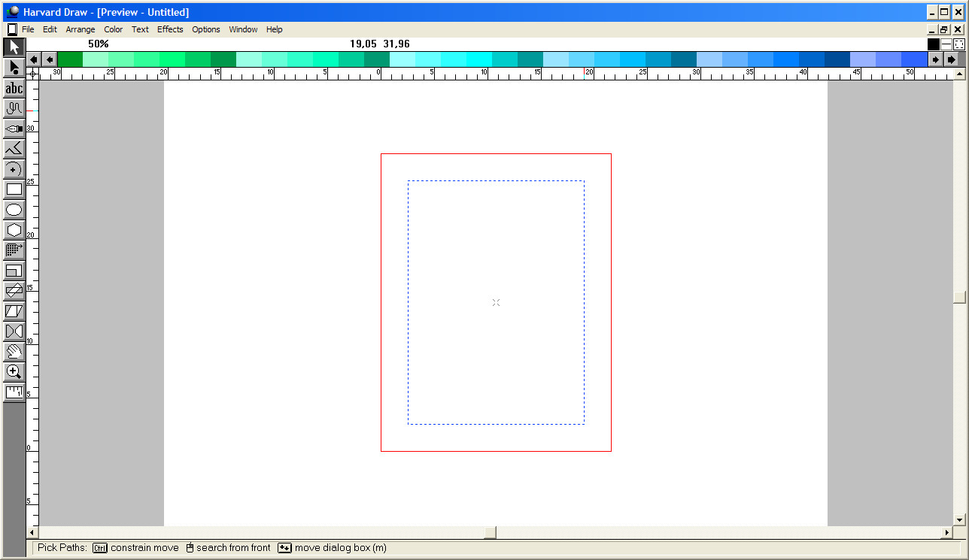Choose the fountain pen nib tool
The image size is (969, 560).
pos(14,129)
